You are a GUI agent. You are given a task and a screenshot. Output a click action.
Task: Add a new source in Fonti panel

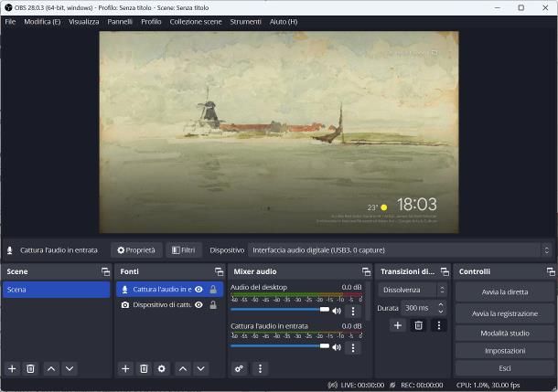point(125,368)
